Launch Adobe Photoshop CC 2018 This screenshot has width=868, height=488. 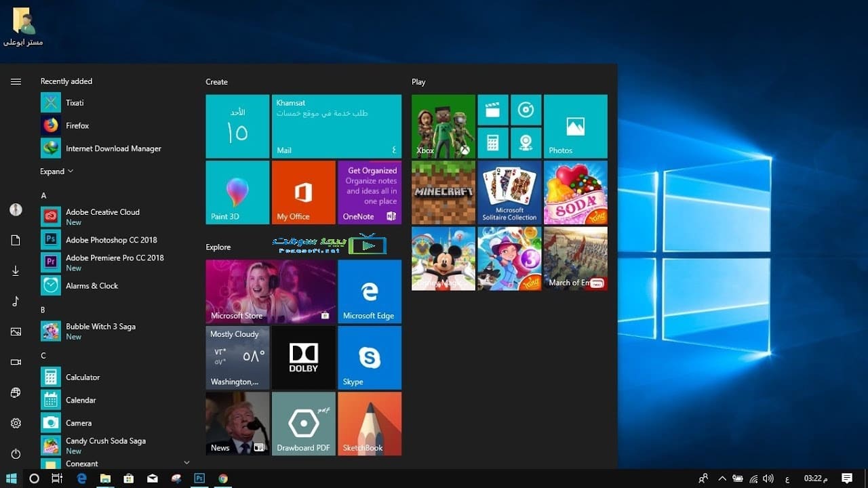tap(112, 240)
